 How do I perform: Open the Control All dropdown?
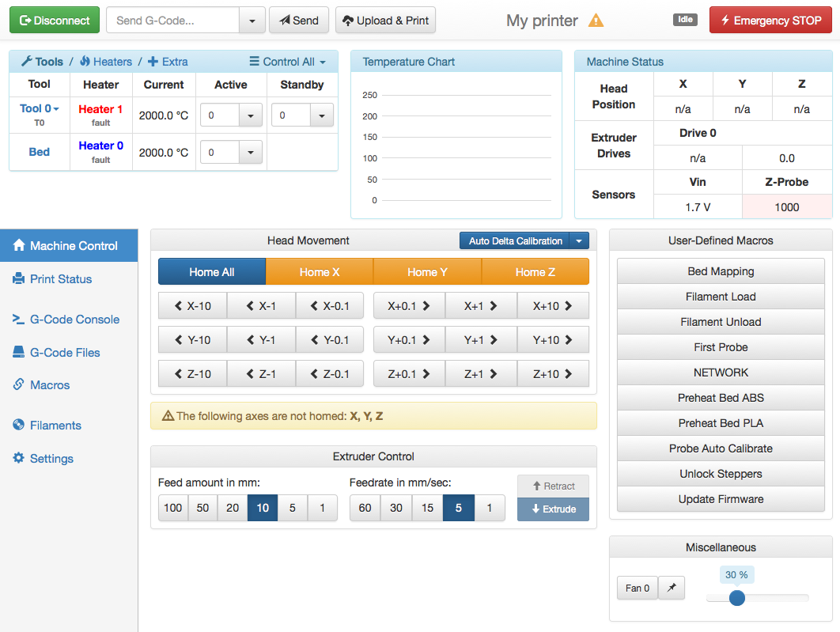(x=287, y=62)
